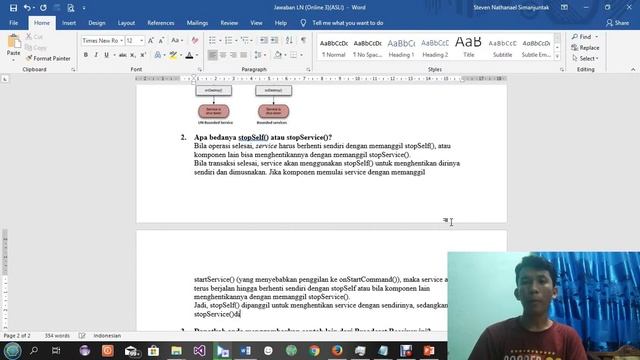640x360 pixels.
Task: Click the Spelling and proofing status bar icon
Action: (82, 336)
